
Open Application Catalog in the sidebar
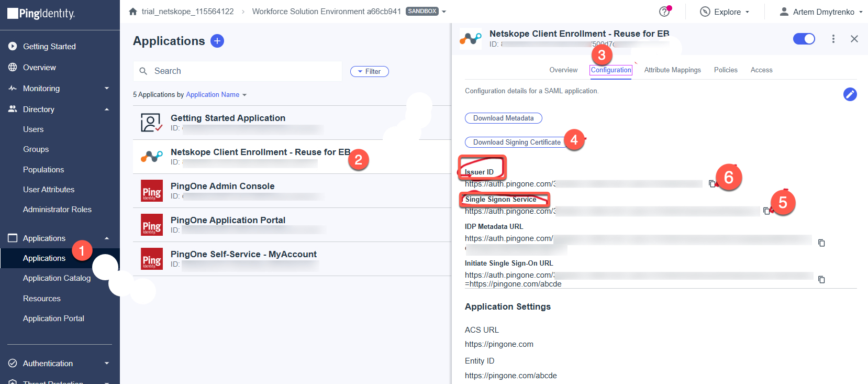pyautogui.click(x=57, y=278)
